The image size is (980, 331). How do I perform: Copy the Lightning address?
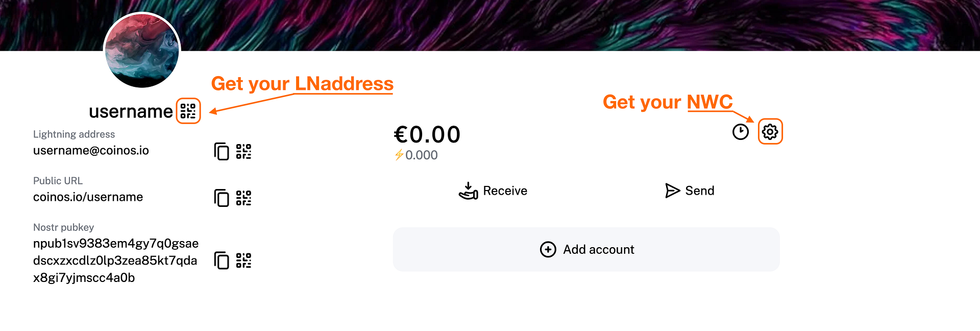[x=222, y=152]
